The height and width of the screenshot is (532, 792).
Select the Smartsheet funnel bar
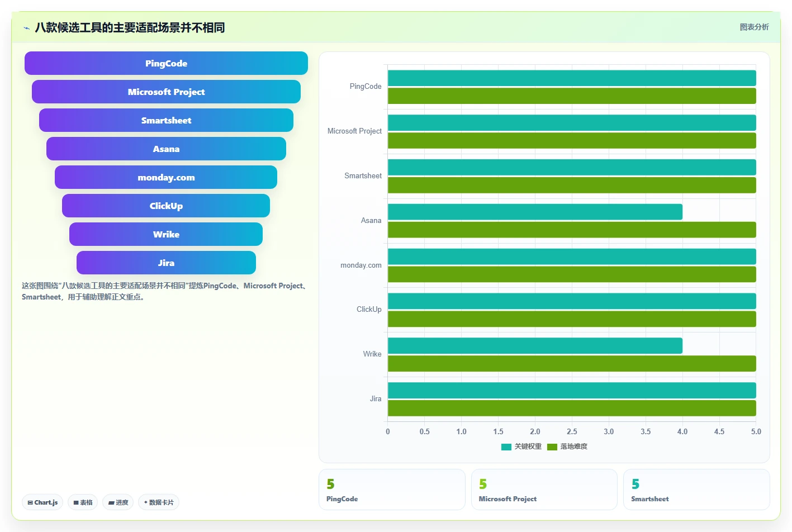(166, 120)
